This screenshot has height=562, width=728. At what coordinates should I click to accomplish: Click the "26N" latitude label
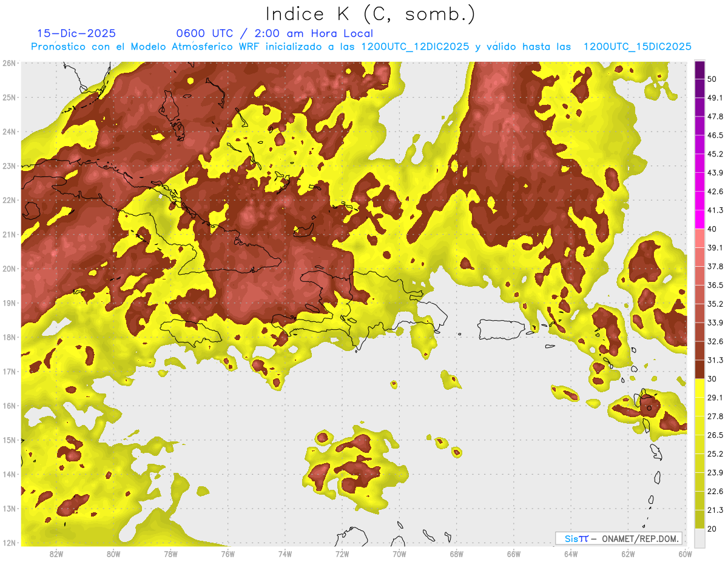click(x=8, y=63)
